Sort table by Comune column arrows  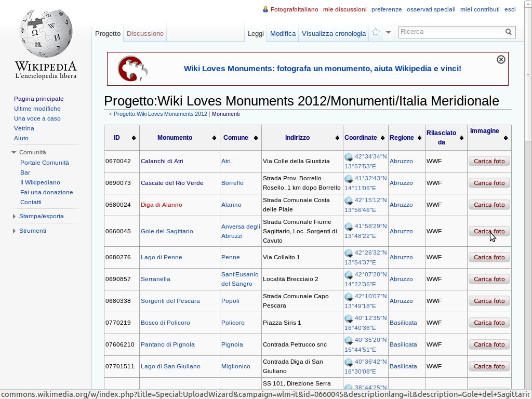(256, 138)
